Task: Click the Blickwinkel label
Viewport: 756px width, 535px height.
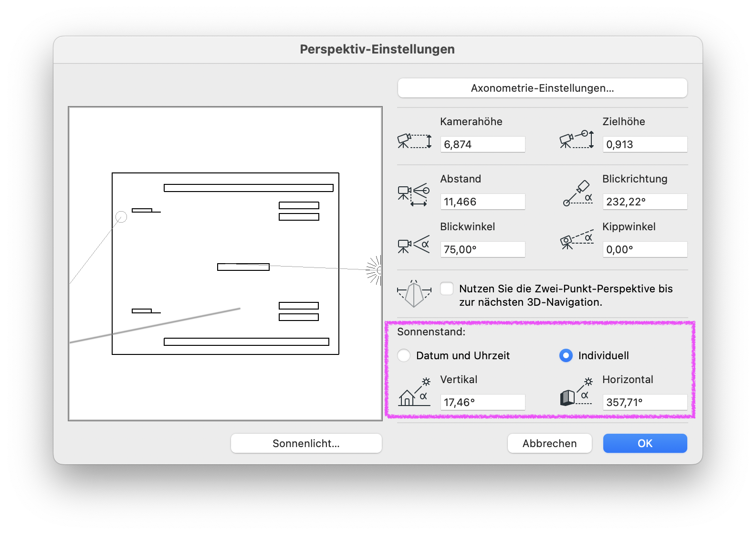Action: click(x=467, y=226)
